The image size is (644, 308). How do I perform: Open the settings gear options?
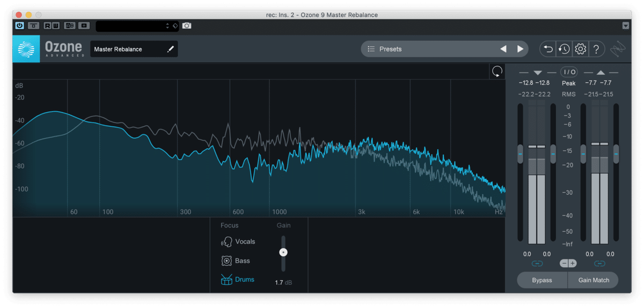(x=580, y=49)
